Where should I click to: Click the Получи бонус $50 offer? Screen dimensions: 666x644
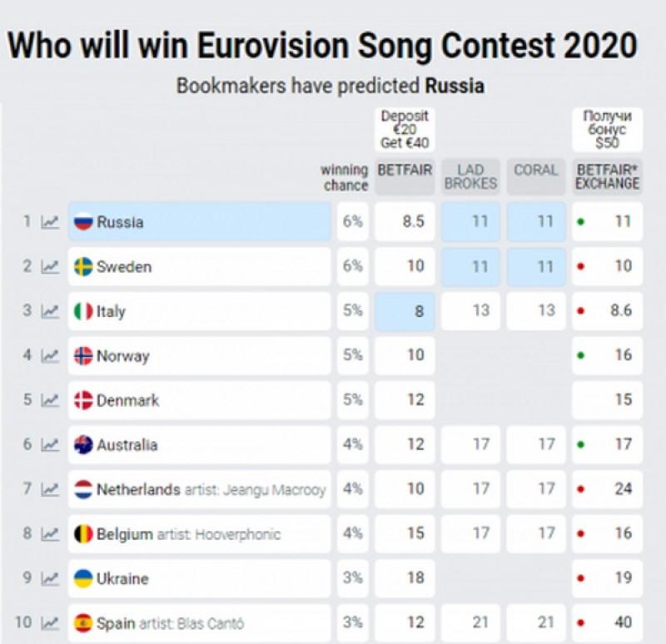click(608, 130)
